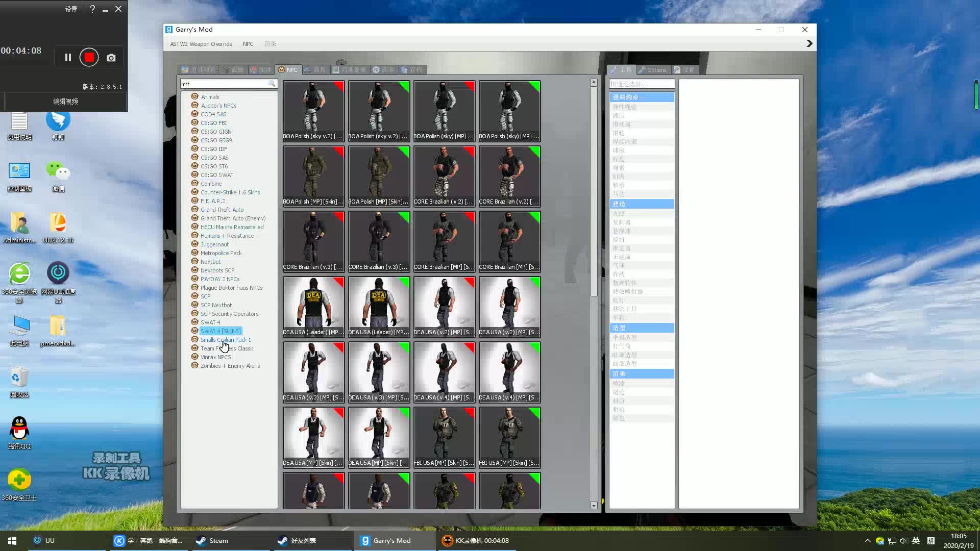Viewport: 980px width, 551px height.
Task: Open the 微信 desktop icon
Action: coord(58,176)
